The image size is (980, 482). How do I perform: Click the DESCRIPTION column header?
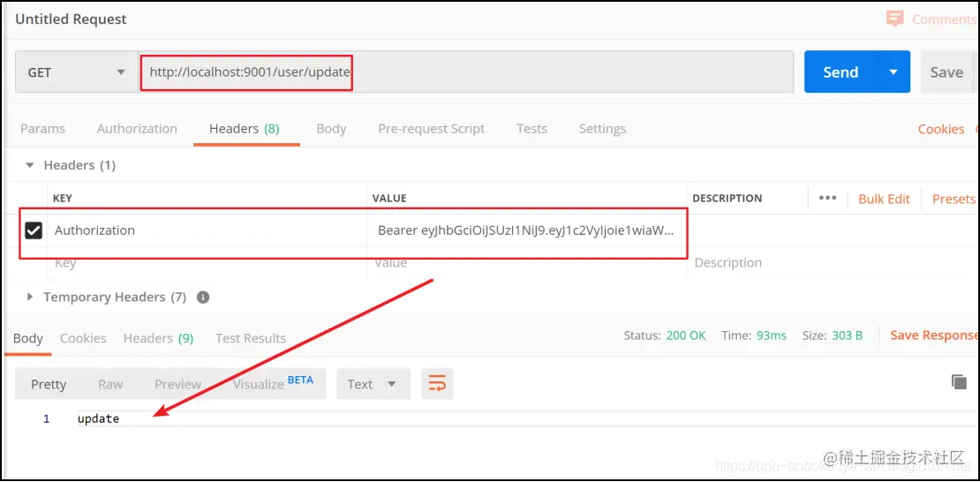click(x=727, y=198)
